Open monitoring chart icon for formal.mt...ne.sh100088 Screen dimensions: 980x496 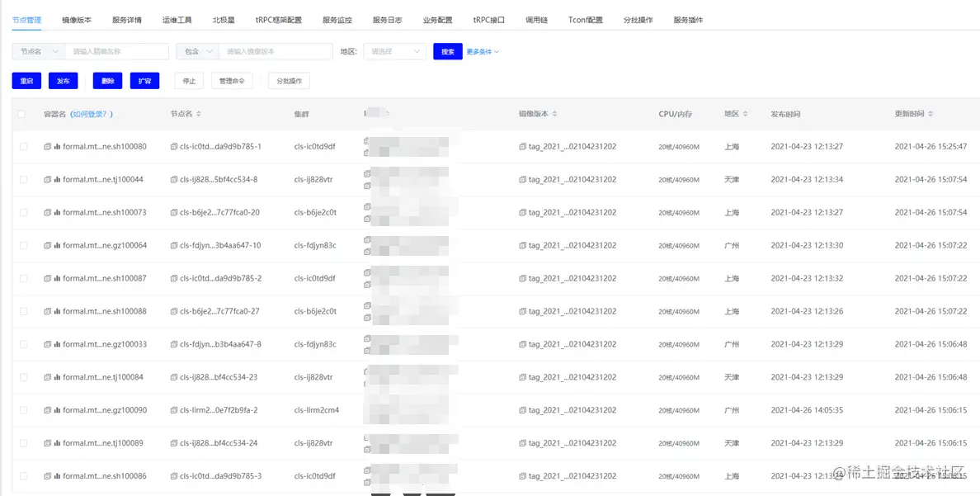pyautogui.click(x=57, y=311)
